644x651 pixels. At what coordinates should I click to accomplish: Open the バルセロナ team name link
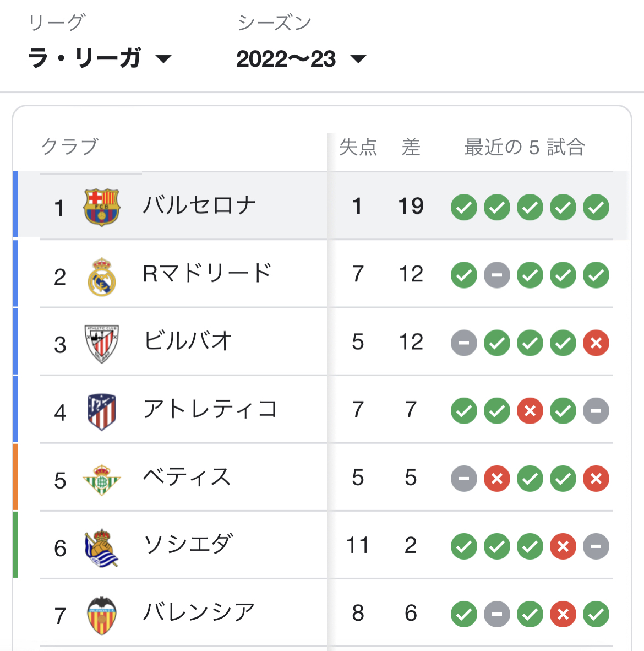point(199,206)
